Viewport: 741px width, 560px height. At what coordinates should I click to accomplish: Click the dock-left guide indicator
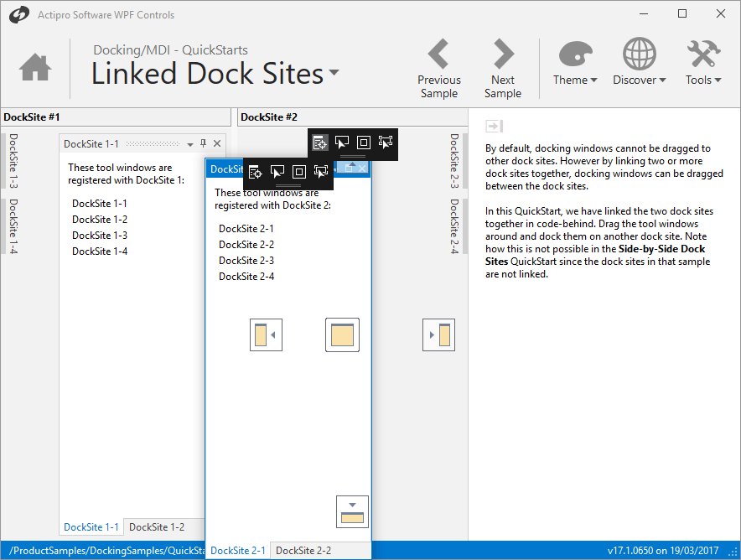point(266,335)
